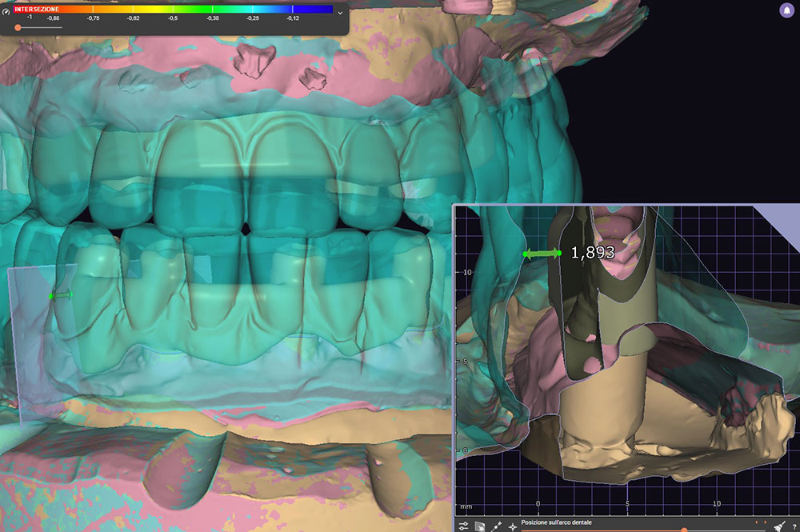Click the crosshair center icon in section toolbar
This screenshot has width=800, height=532.
pyautogui.click(x=513, y=526)
